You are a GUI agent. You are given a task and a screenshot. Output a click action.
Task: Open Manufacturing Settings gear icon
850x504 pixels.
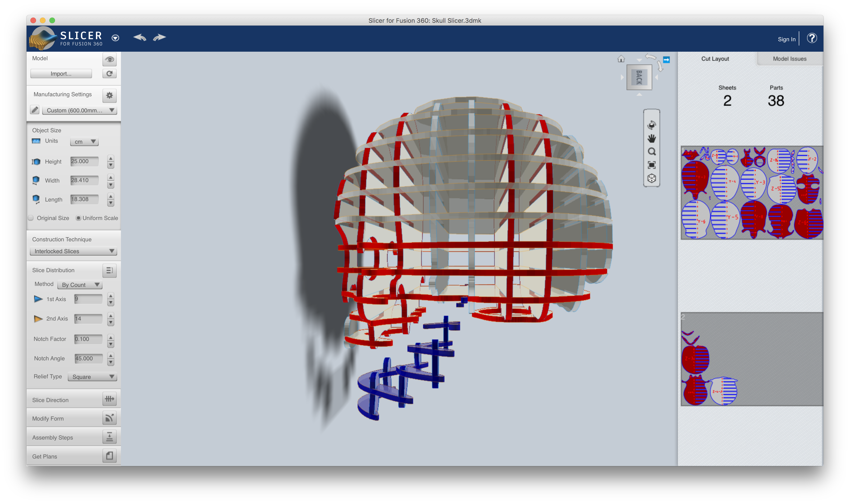pos(109,96)
